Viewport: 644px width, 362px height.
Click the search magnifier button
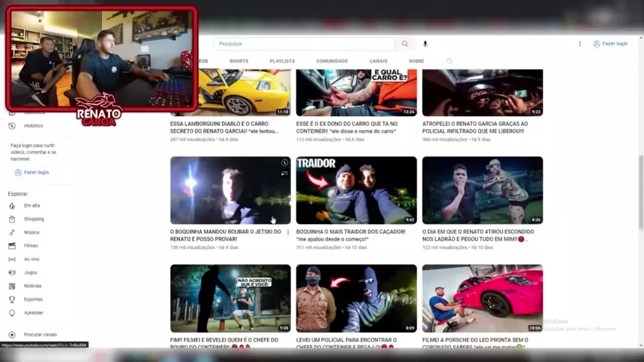pyautogui.click(x=405, y=44)
